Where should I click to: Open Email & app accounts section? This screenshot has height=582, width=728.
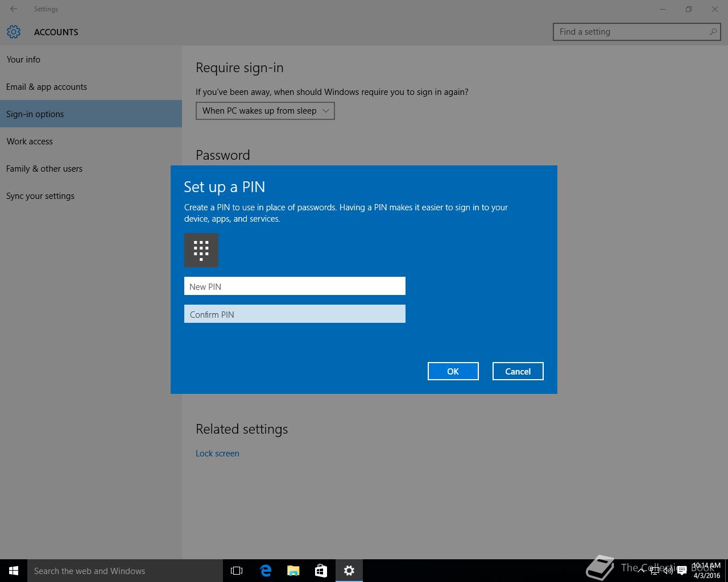(x=47, y=86)
